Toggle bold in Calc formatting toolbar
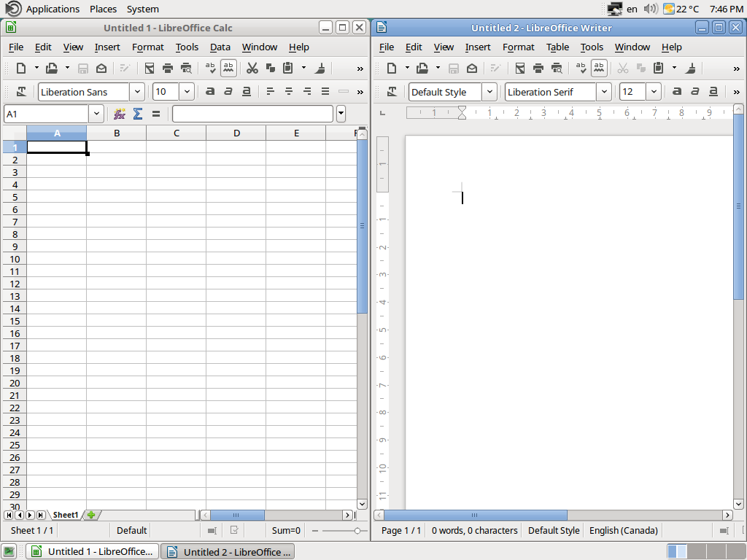 pyautogui.click(x=210, y=91)
